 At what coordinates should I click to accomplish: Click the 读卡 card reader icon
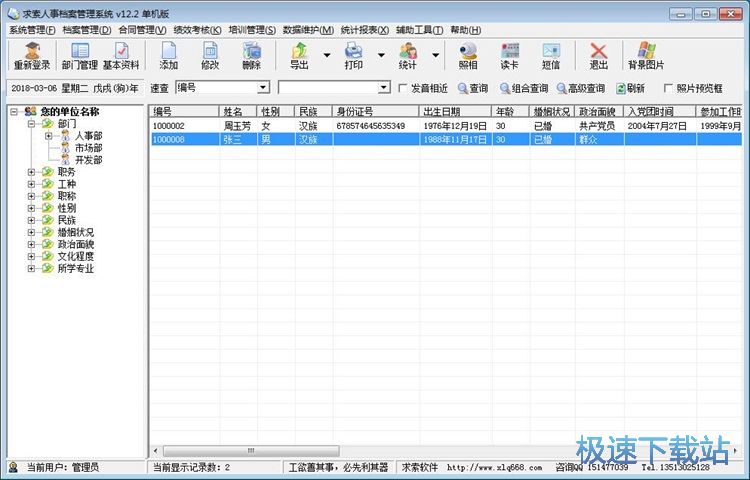pyautogui.click(x=509, y=56)
